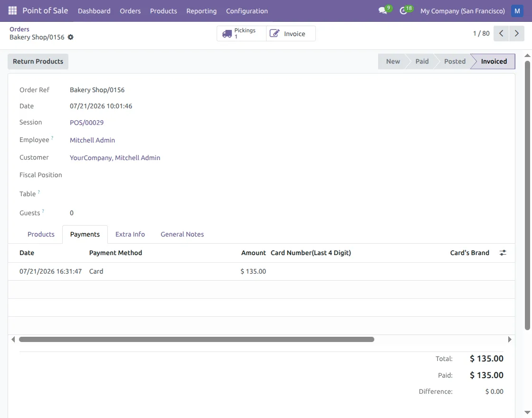Screen dimensions: 532x418
Task: Click the 1 / 80 pager counter
Action: click(x=481, y=33)
